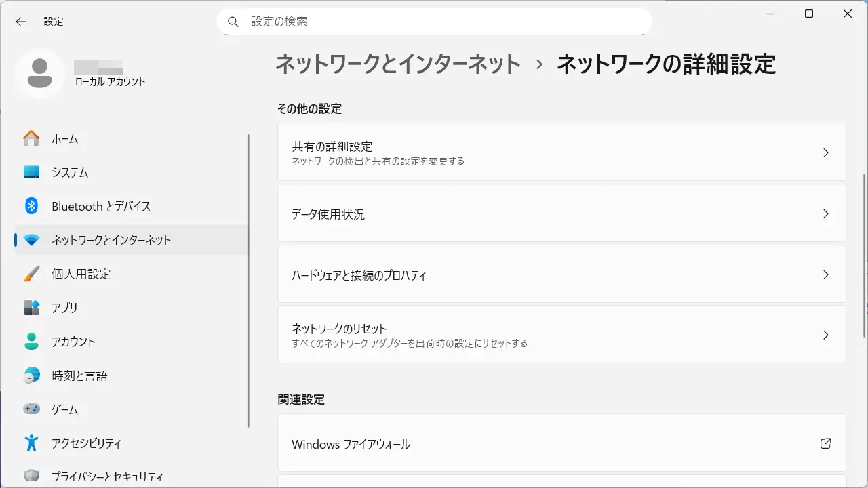The height and width of the screenshot is (488, 868).
Task: Click the Home house icon in sidebar
Action: coord(31,138)
